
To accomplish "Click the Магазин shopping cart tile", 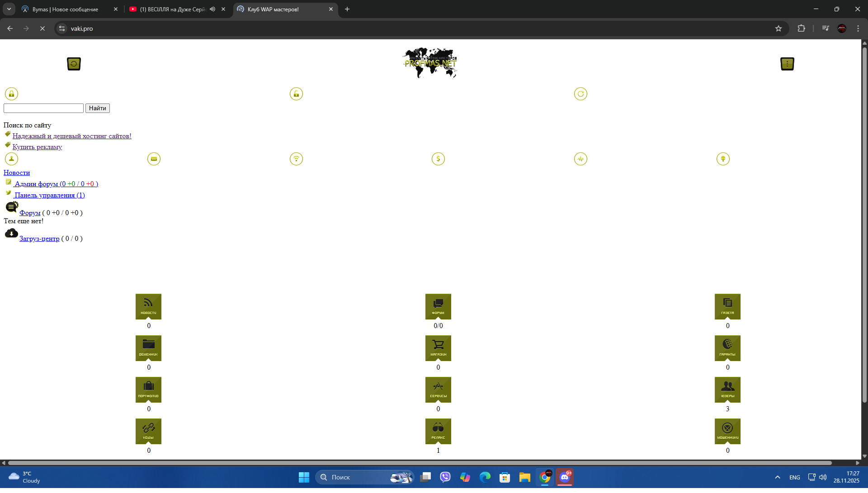I will pyautogui.click(x=438, y=347).
